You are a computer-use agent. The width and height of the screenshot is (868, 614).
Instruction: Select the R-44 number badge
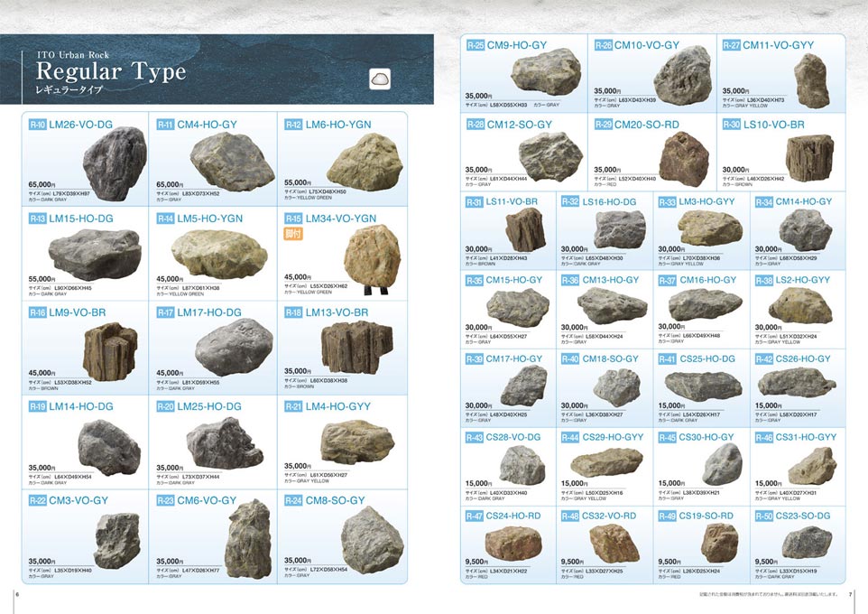click(x=570, y=438)
